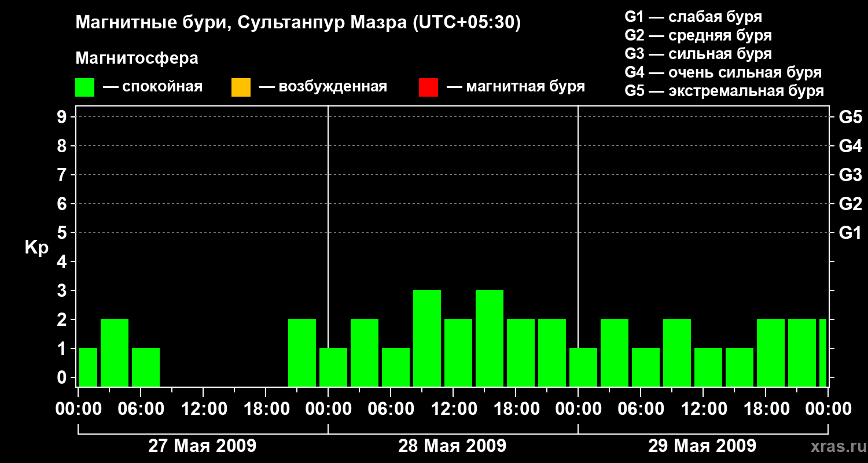Click the '06:00' time label for 28 Мая

391,409
